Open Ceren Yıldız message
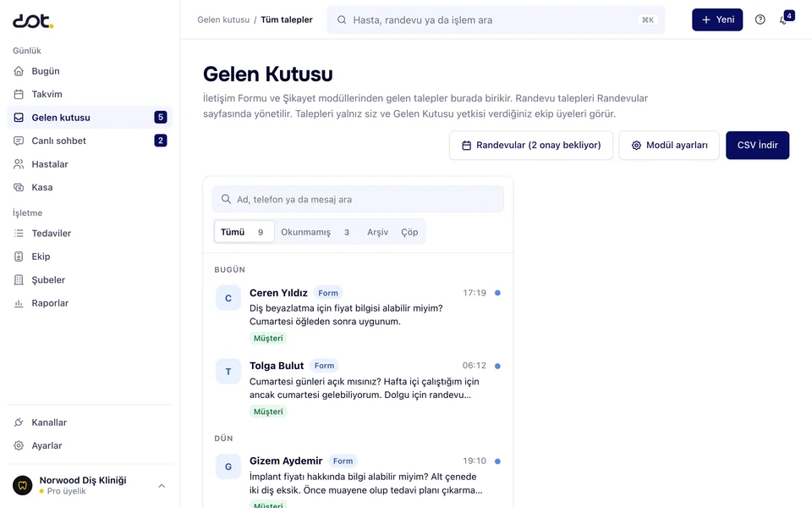Viewport: 812px width, 508px height. pyautogui.click(x=358, y=315)
